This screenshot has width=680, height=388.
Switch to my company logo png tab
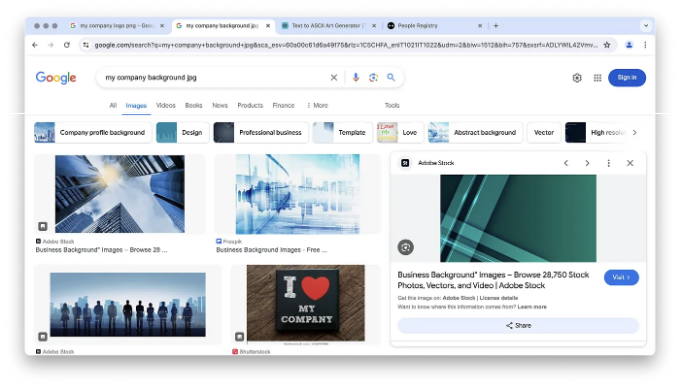point(117,26)
